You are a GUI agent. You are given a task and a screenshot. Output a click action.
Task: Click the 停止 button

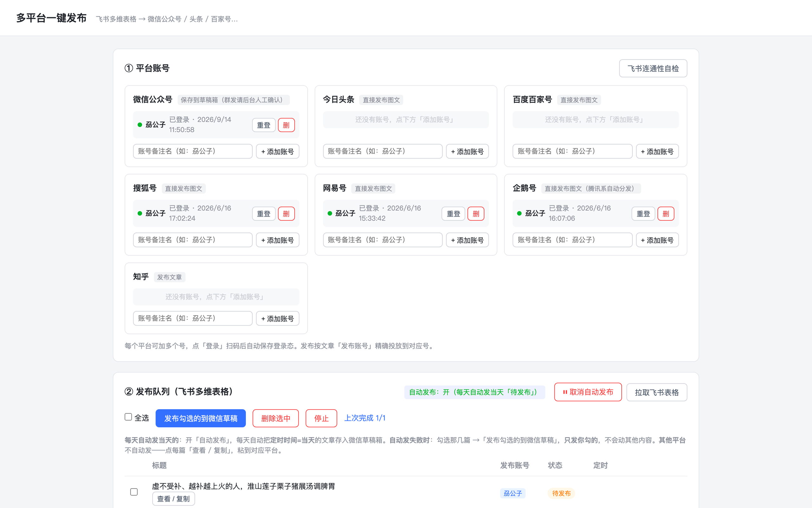321,418
